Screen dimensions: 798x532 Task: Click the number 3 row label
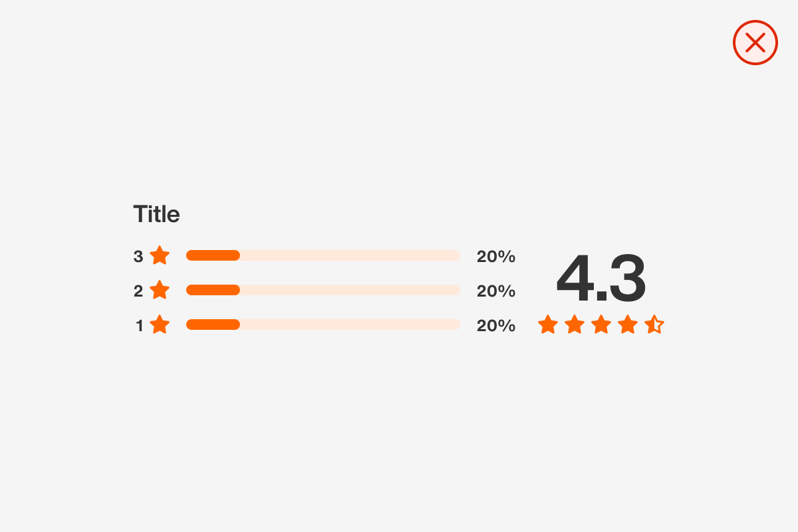click(x=138, y=257)
